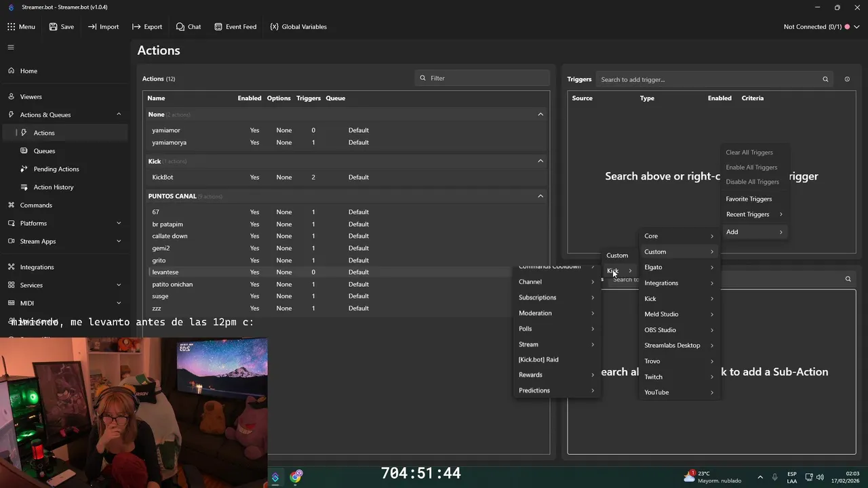Click the microphone tray icon
This screenshot has height=488, width=868.
click(774, 477)
